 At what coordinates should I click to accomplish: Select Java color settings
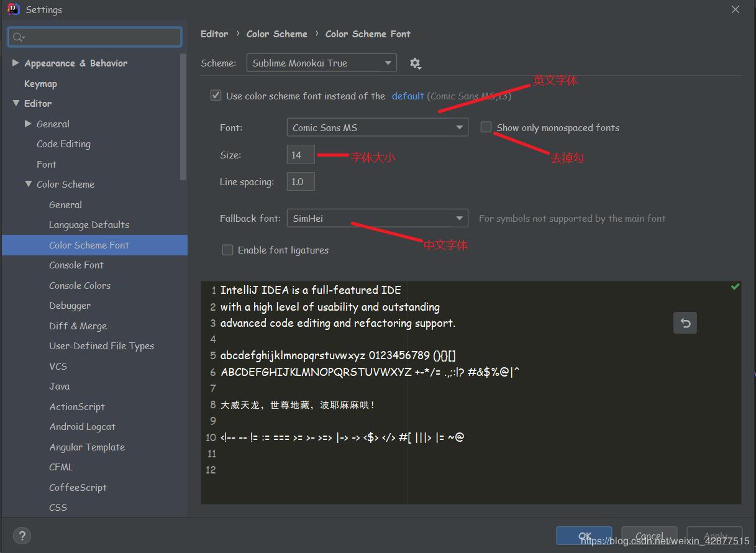[x=60, y=386]
